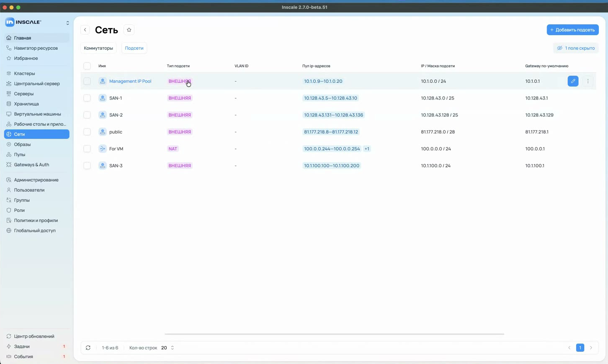Click the Добавить подсеть button
Image resolution: width=608 pixels, height=364 pixels.
point(572,30)
